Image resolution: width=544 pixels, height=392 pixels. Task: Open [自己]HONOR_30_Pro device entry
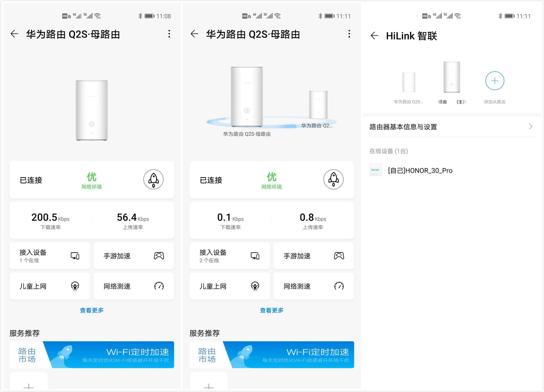pyautogui.click(x=452, y=170)
